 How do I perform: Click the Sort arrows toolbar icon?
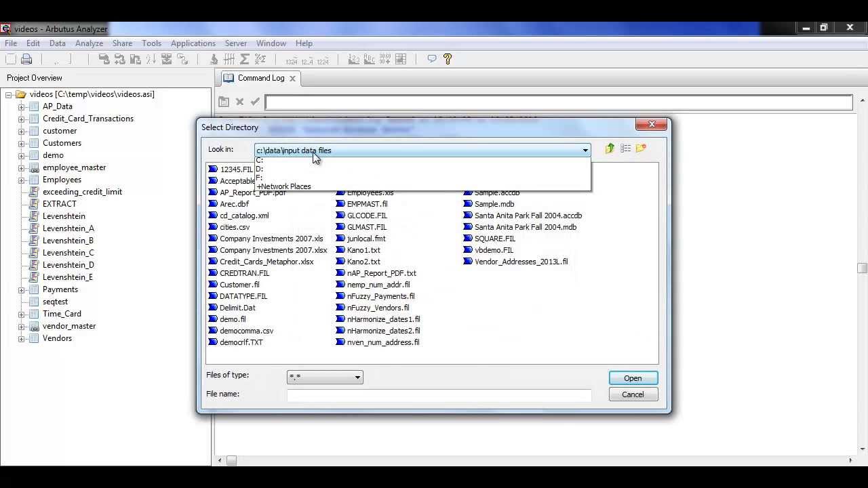(151, 59)
